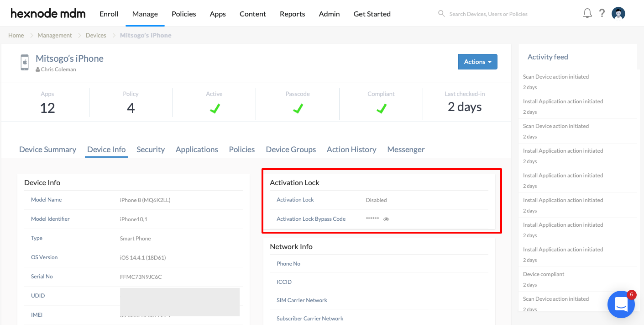The image size is (644, 325).
Task: Open the Get Started menu
Action: click(x=372, y=14)
